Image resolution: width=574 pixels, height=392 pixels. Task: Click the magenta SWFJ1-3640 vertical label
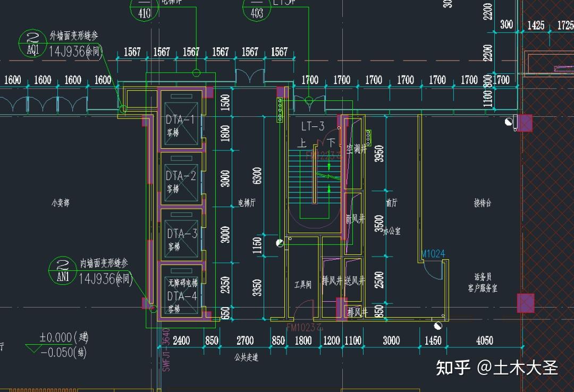(x=166, y=350)
